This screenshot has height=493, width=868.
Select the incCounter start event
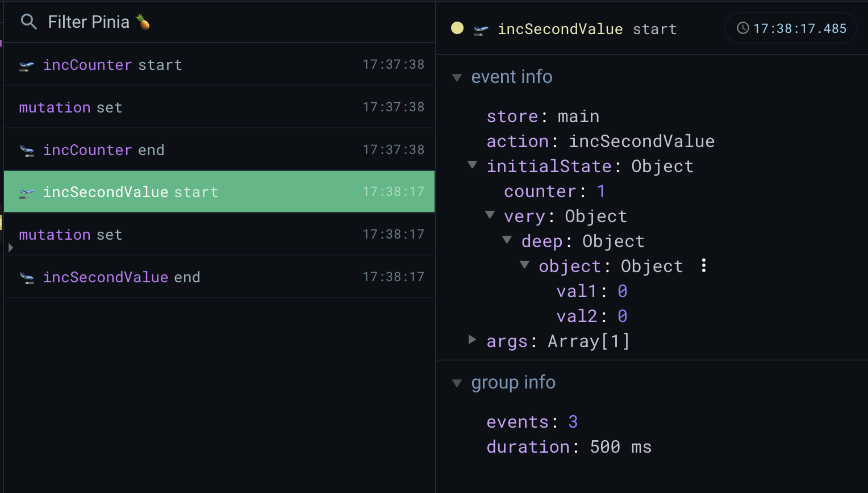219,65
